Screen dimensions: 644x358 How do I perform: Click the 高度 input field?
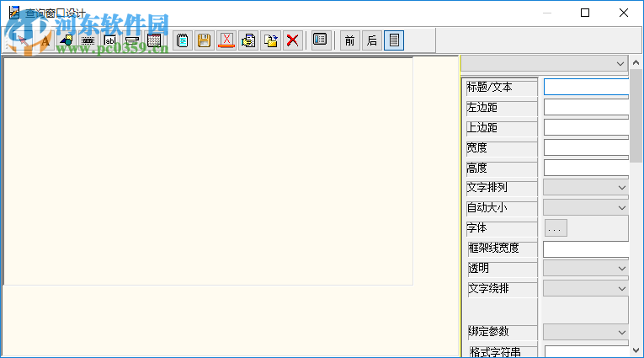click(x=586, y=168)
